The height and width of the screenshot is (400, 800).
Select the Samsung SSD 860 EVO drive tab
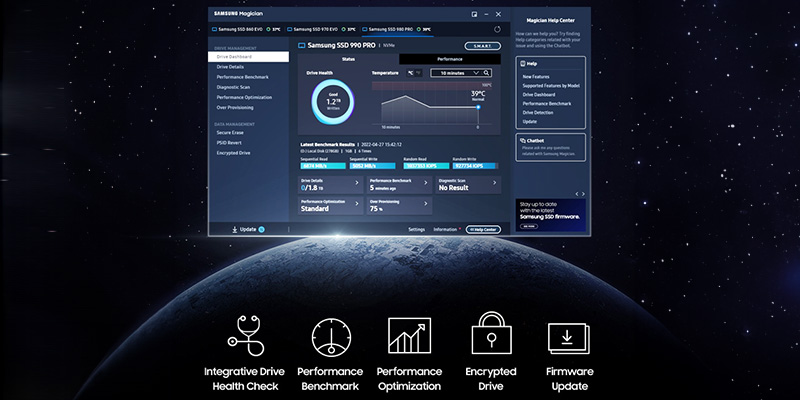coord(246,30)
